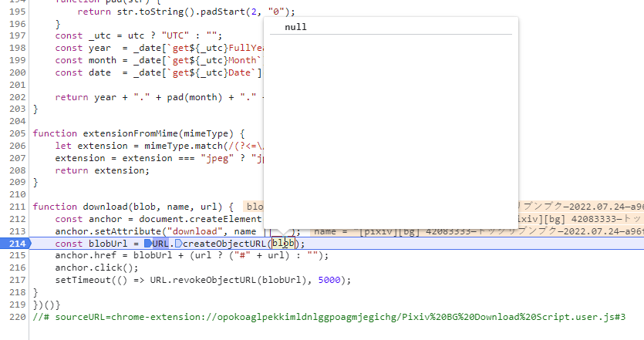
Task: Click the null value in the hover popup
Action: coord(295,27)
